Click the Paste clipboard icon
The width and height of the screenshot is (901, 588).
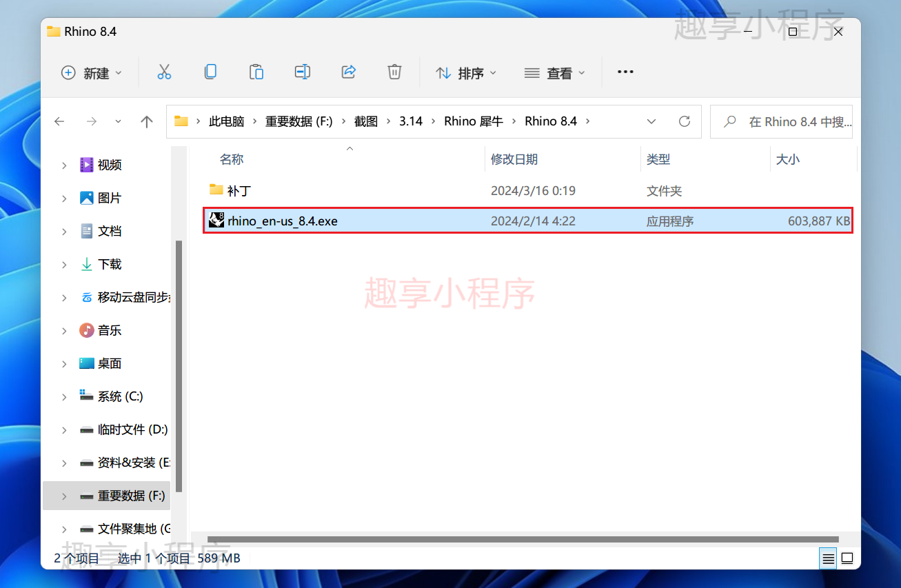[256, 72]
